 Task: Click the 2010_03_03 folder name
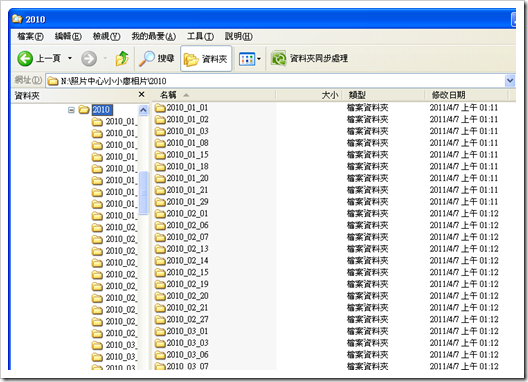(188, 343)
